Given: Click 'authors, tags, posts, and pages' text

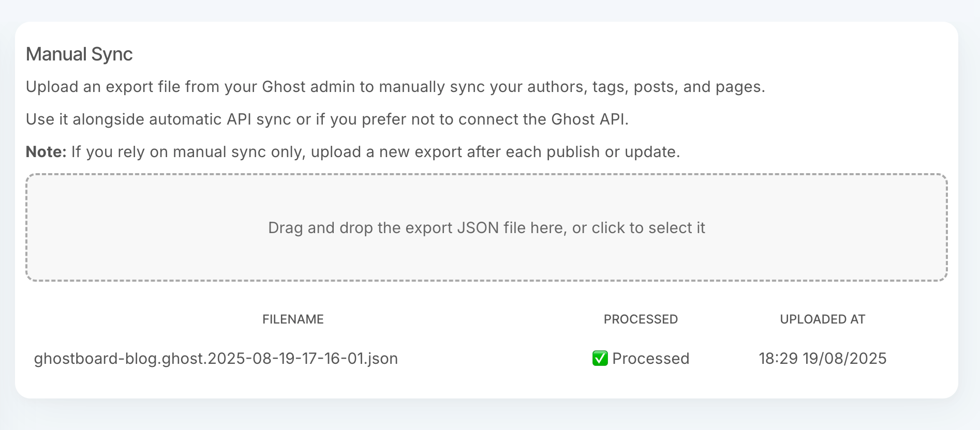Looking at the screenshot, I should click(x=646, y=87).
